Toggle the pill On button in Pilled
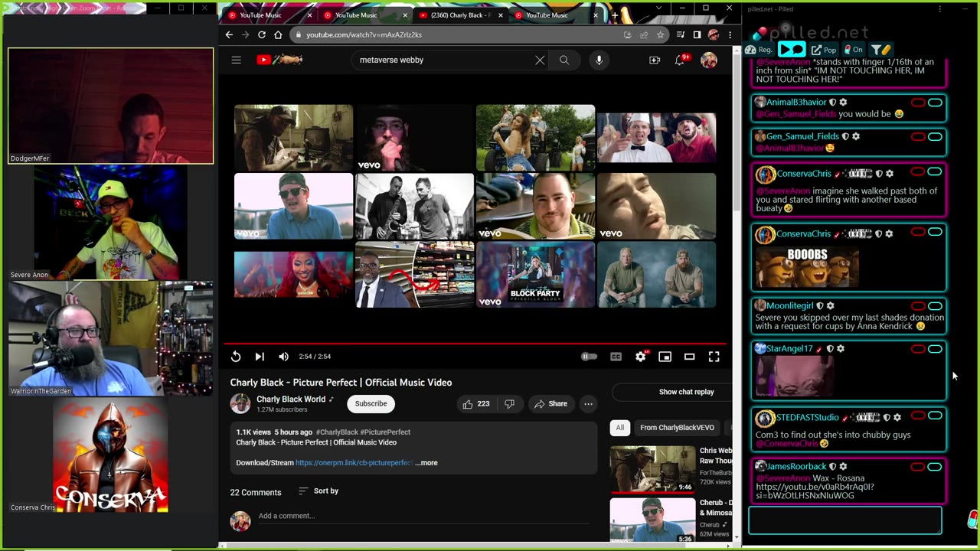980x551 pixels. pyautogui.click(x=854, y=50)
